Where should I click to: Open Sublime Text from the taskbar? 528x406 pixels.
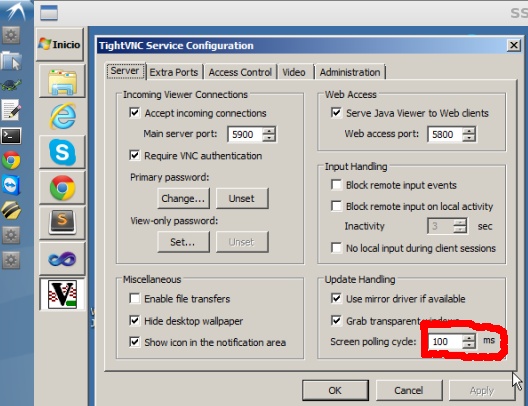(62, 223)
